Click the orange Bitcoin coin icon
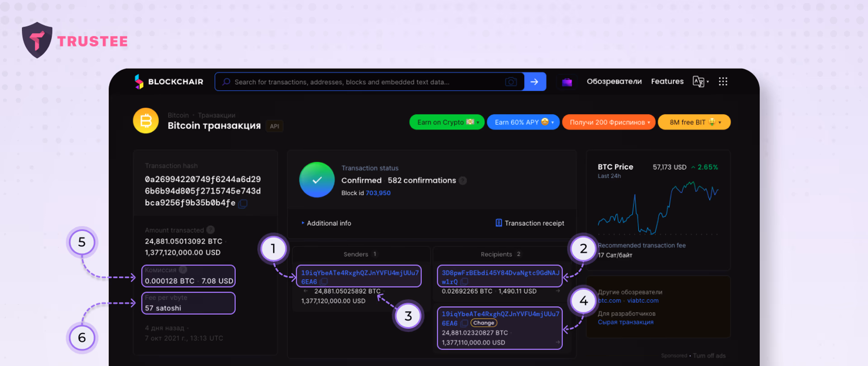 tap(146, 121)
